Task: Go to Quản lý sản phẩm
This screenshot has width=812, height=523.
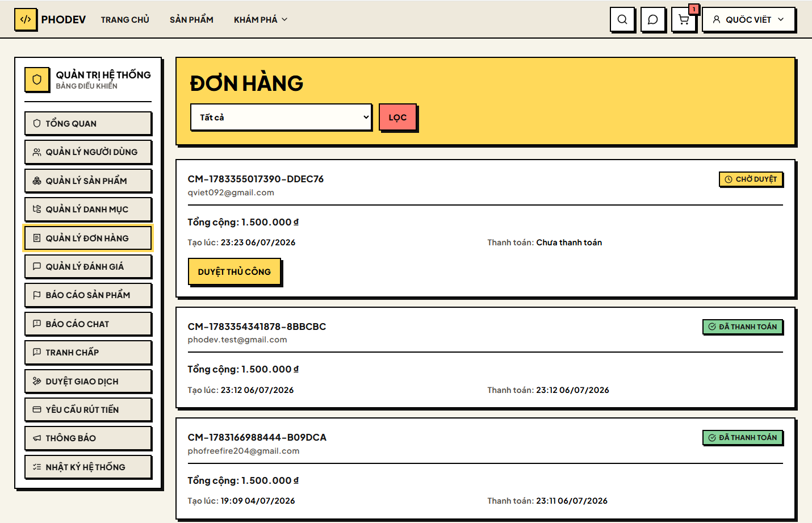Action: pyautogui.click(x=88, y=181)
